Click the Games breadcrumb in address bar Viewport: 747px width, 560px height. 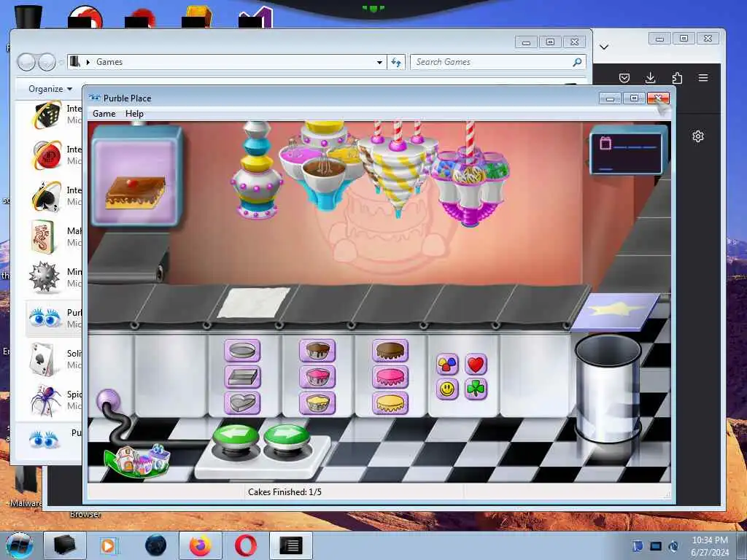point(109,62)
